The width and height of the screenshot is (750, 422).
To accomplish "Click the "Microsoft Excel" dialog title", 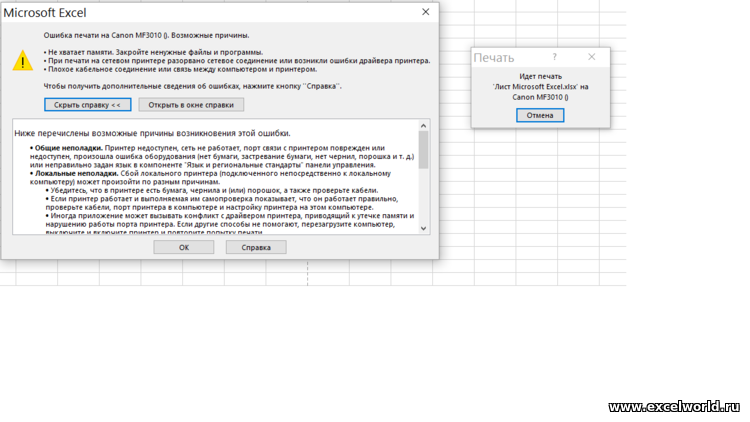I will coord(45,12).
